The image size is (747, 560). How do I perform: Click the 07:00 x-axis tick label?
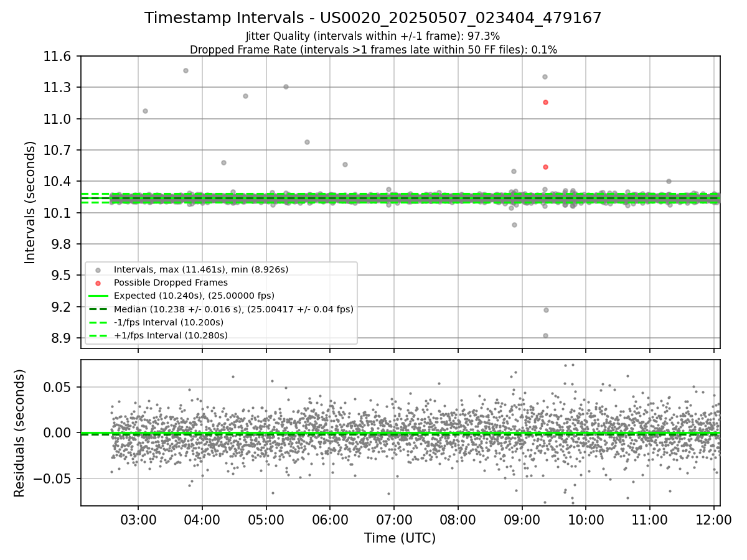394,519
